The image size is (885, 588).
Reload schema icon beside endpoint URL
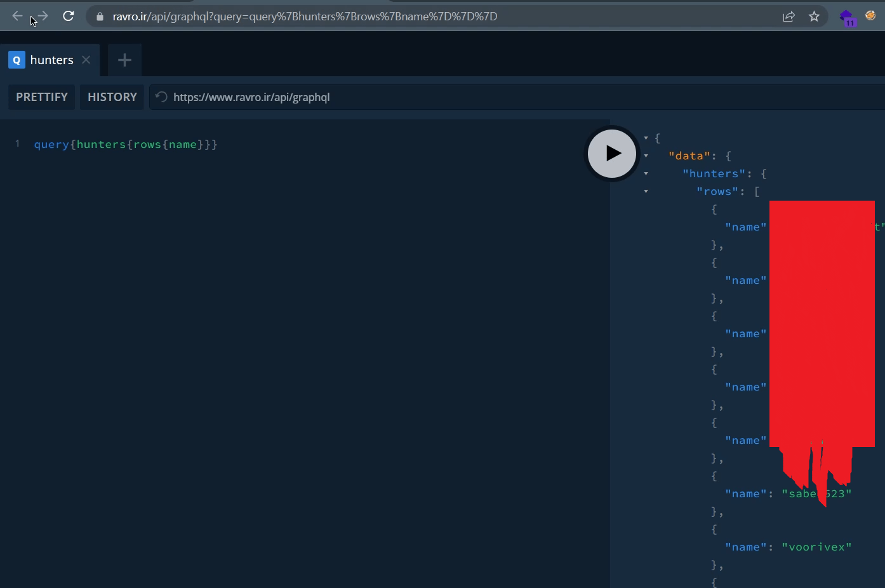pyautogui.click(x=161, y=97)
